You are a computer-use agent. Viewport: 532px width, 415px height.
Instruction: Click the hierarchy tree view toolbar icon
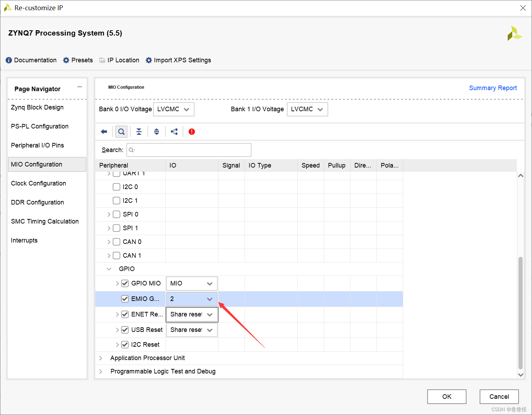174,132
